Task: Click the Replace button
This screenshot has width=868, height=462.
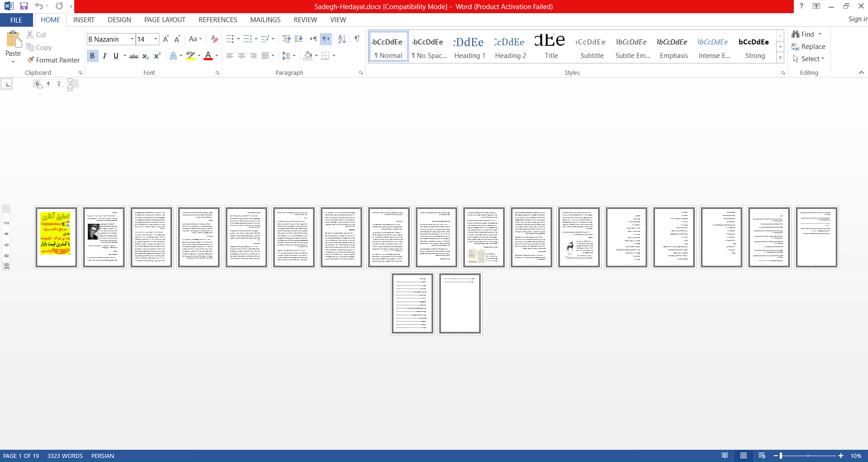Action: click(x=808, y=47)
